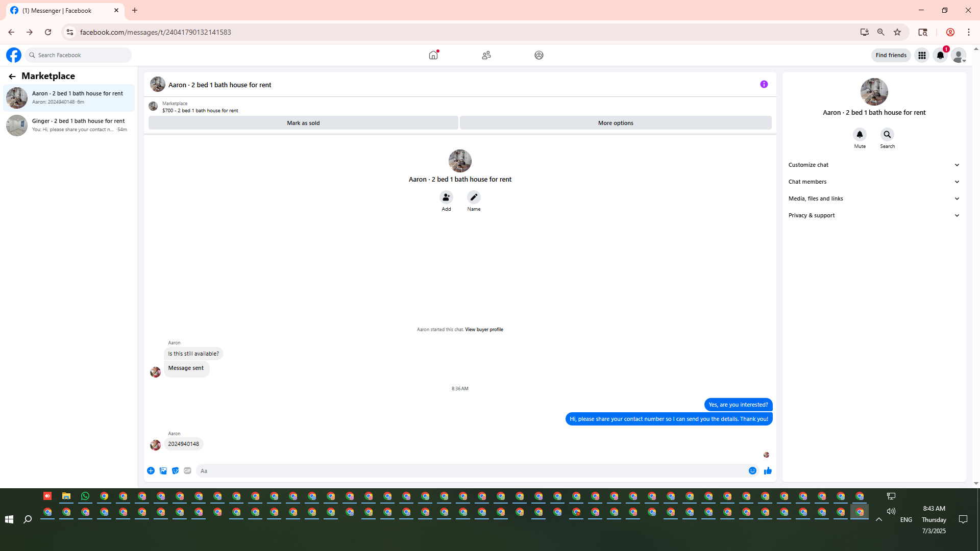
Task: Go to Facebook Home tab
Action: point(433,55)
